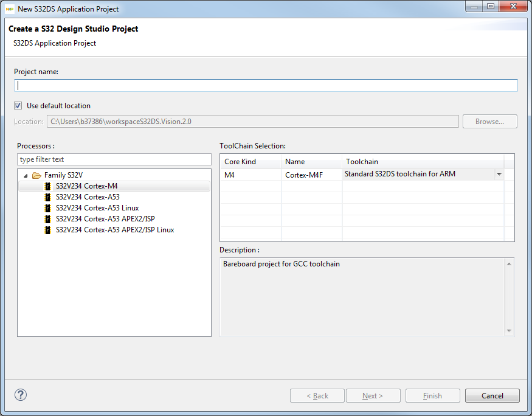The height and width of the screenshot is (416, 532).
Task: Click the NXP icon in title bar
Action: [10, 9]
